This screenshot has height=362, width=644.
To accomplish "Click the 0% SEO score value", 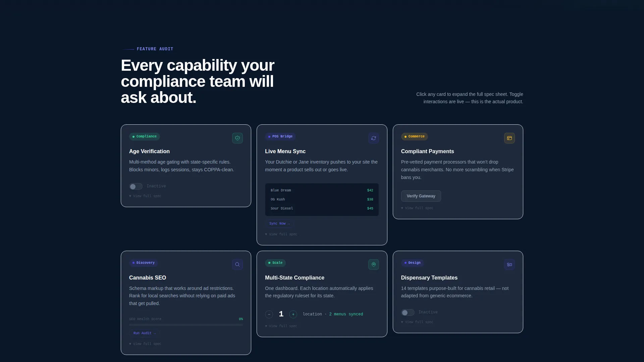I will point(241,319).
